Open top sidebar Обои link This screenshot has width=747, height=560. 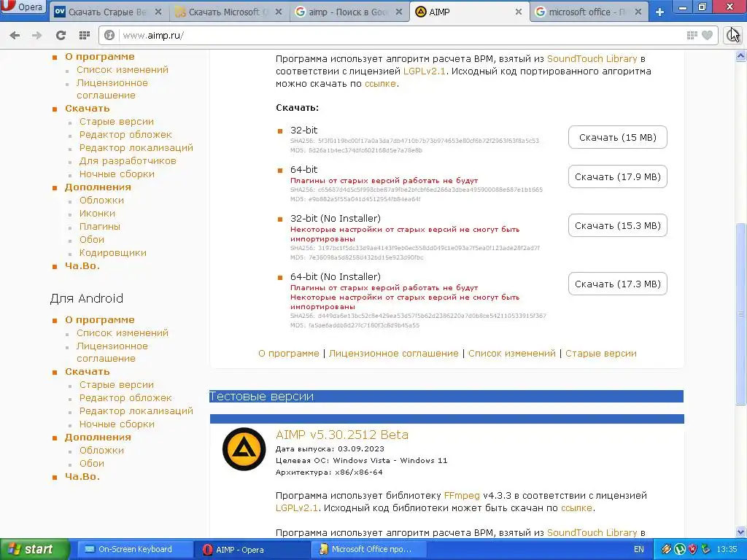pos(91,239)
